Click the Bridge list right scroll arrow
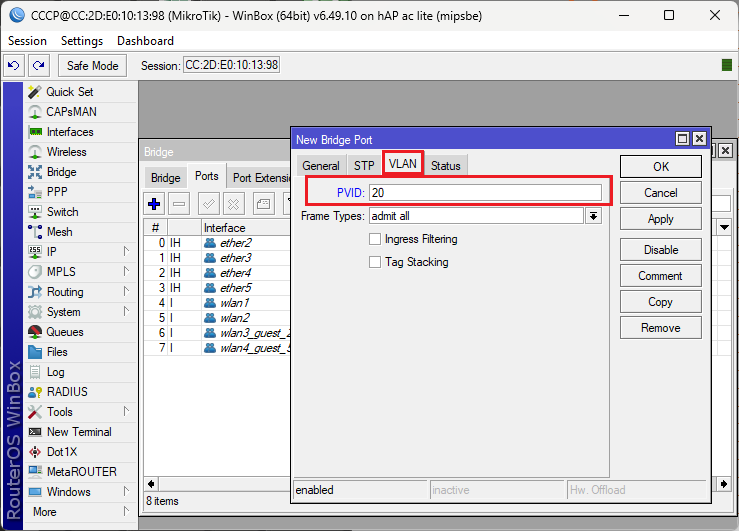Image resolution: width=739 pixels, height=531 pixels. click(x=724, y=483)
